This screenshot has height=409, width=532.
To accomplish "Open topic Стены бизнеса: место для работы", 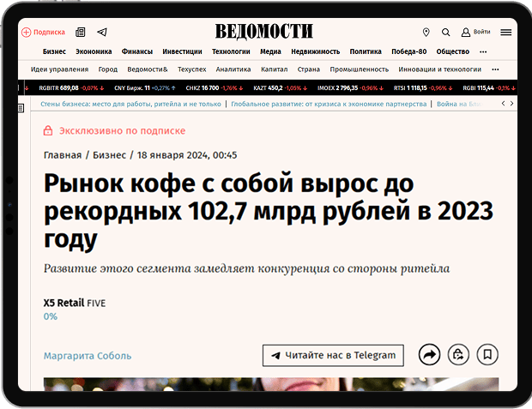I will 130,104.
